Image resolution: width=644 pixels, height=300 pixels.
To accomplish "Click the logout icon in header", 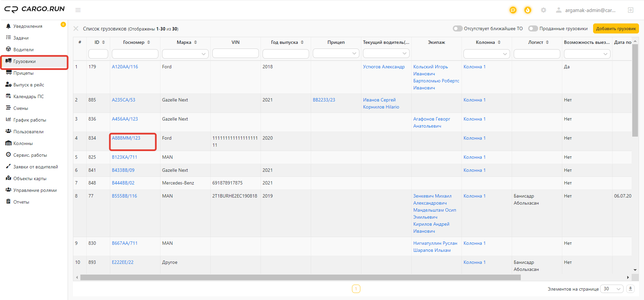I will pos(631,10).
